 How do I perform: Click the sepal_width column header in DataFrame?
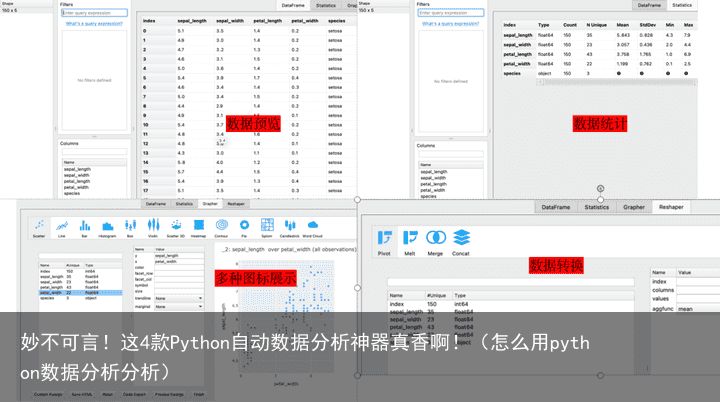(x=230, y=21)
